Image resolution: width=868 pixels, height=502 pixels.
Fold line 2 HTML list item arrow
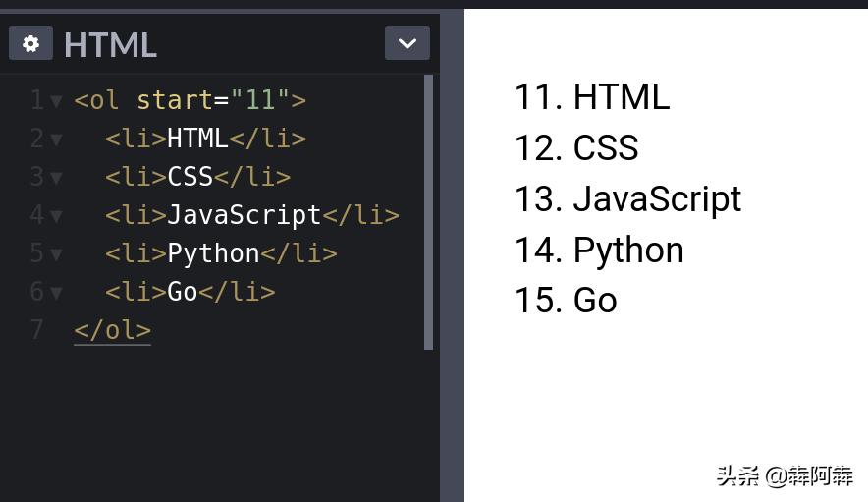coord(56,139)
